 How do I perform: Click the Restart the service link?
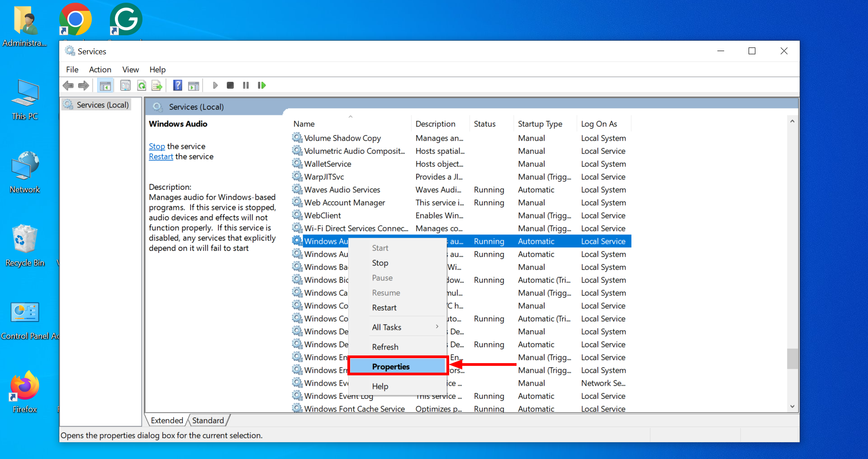point(161,156)
